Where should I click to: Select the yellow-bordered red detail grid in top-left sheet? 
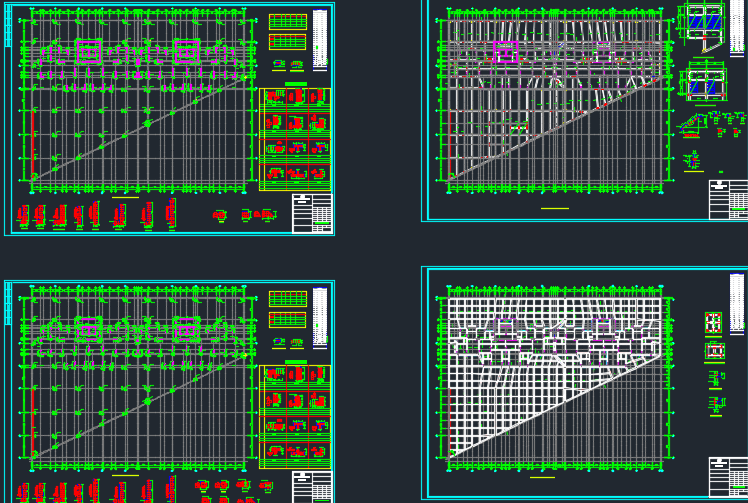tap(295, 139)
